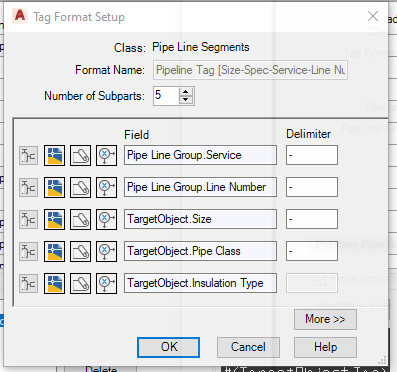
Task: Select Class Properties icon in TargetObject.Size row
Action: tap(28, 219)
